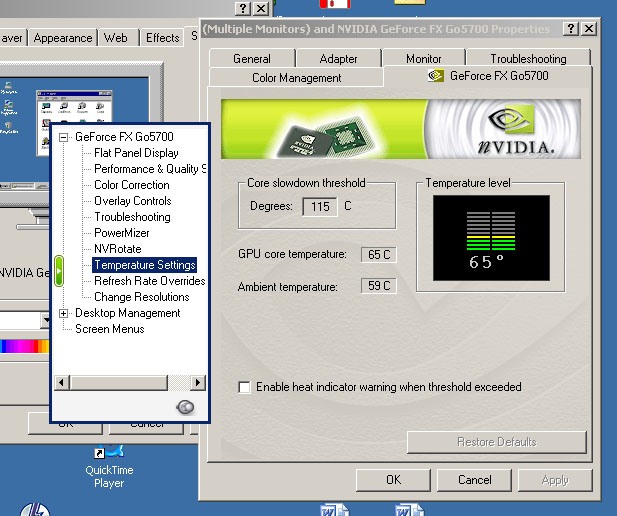
Task: Open Color Correction in the tree
Action: 132,185
